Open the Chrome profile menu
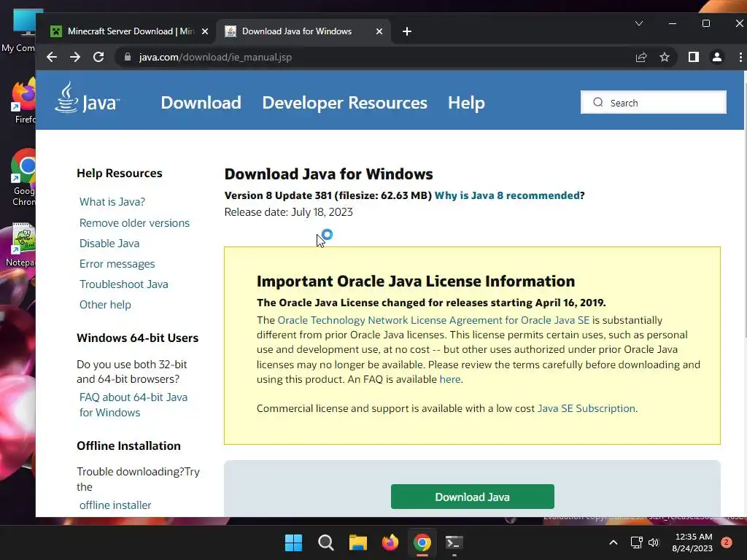Image resolution: width=747 pixels, height=560 pixels. (717, 57)
